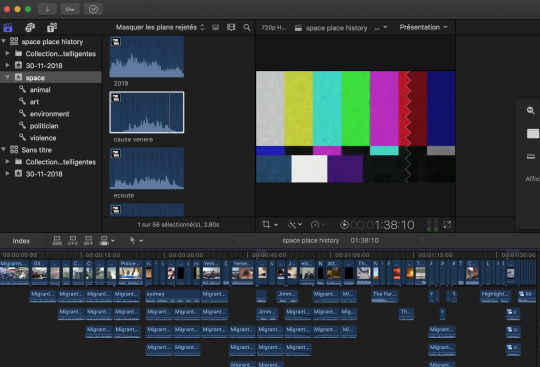Viewport: 540px width, 367px height.
Task: Select the 2019 audio clip thumbnail
Action: pyautogui.click(x=147, y=57)
